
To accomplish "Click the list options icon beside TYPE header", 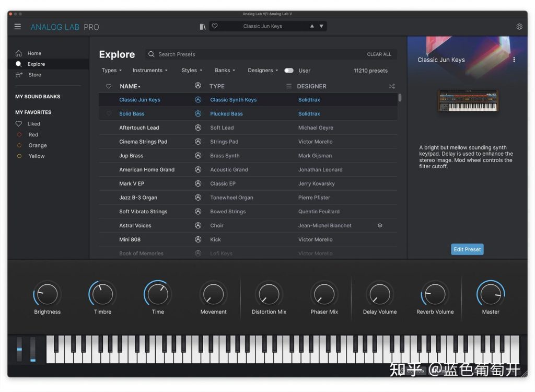I will coord(288,86).
